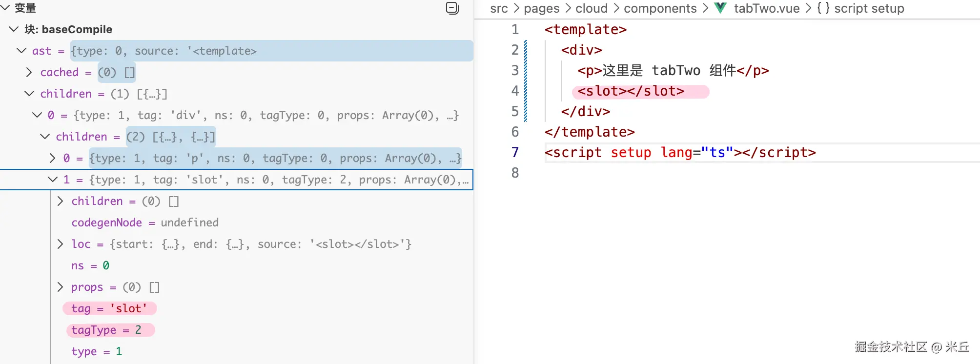Collapse the top-level children = (1) node

point(29,94)
